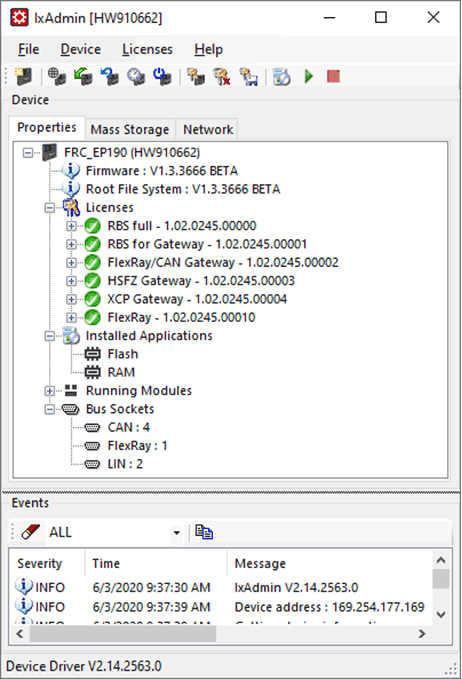The width and height of the screenshot is (462, 679).
Task: Click the Device Driver V2.14.2563.0 status text
Action: 84,666
